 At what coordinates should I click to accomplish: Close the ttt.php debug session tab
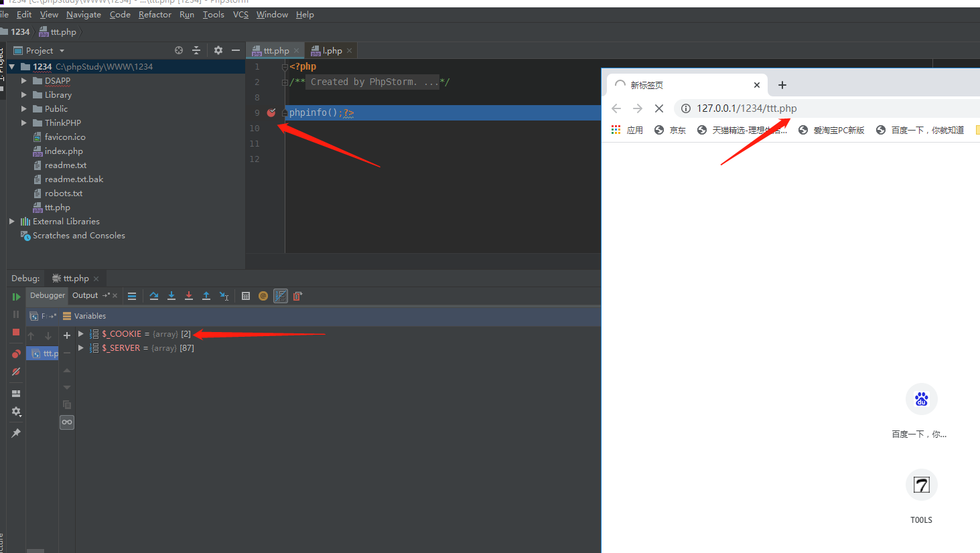(x=96, y=279)
